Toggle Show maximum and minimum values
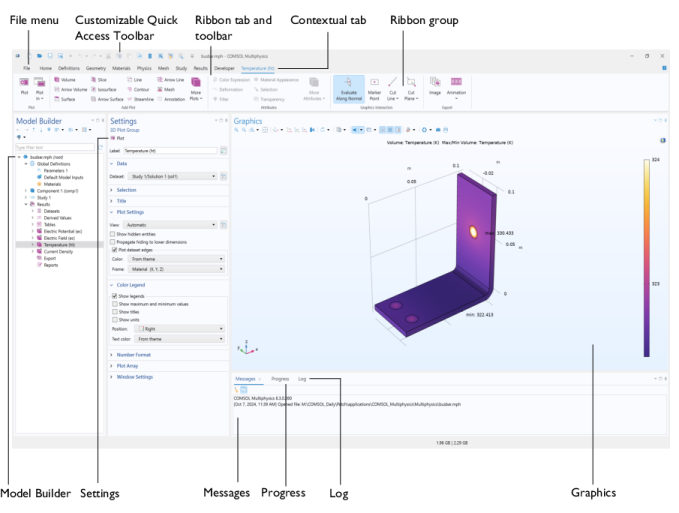Screen dimensions: 679x513 [115, 304]
